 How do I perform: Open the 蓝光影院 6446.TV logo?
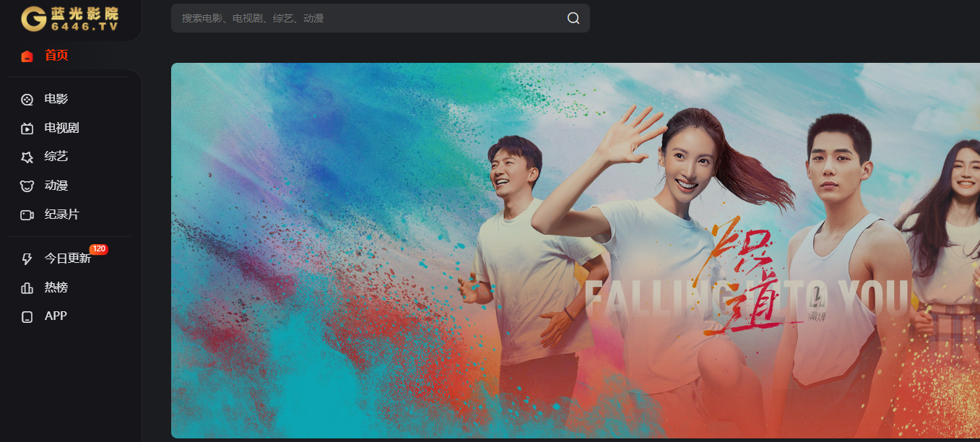(69, 19)
